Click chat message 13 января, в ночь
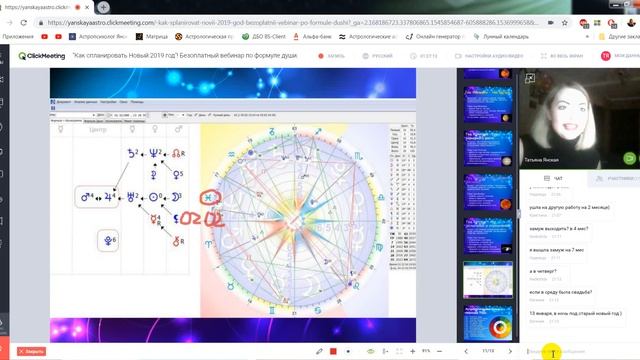Image resolution: width=640 pixels, height=360 pixels. coord(576,313)
